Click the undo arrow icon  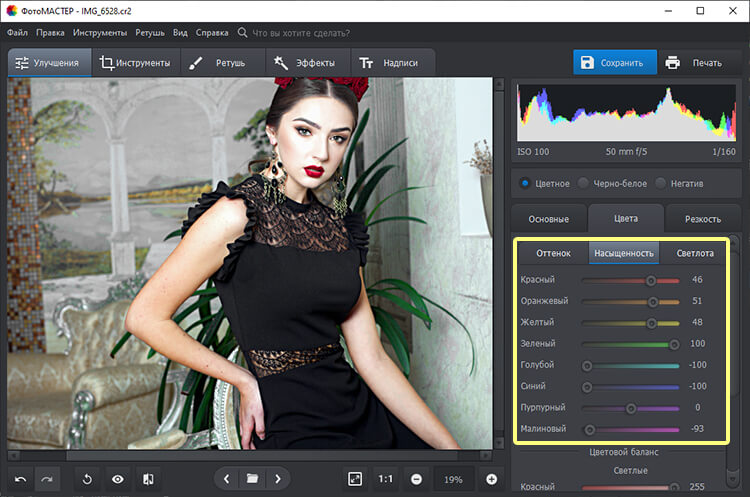tap(20, 478)
